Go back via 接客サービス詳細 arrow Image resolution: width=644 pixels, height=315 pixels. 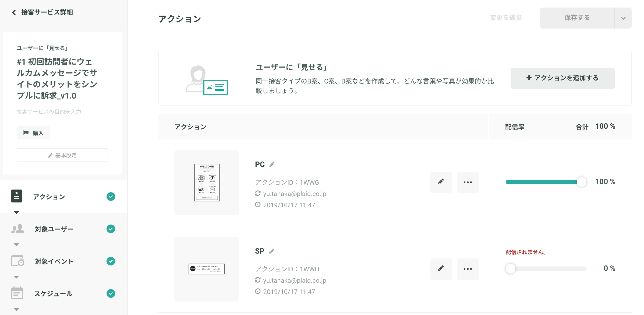tap(14, 12)
